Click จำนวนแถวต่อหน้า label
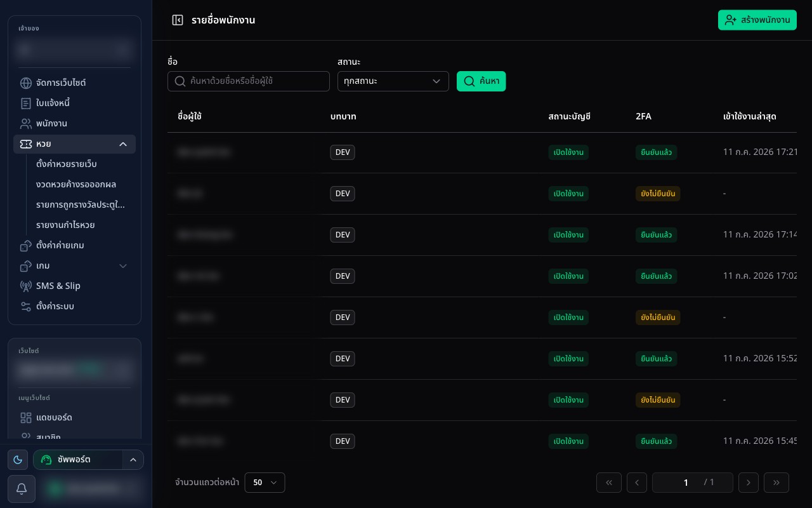 [x=207, y=483]
